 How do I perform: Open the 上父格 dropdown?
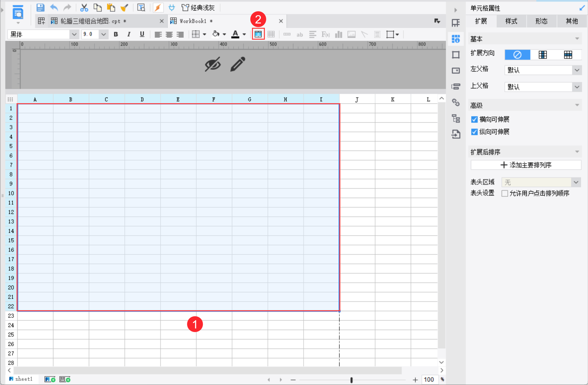(x=577, y=87)
